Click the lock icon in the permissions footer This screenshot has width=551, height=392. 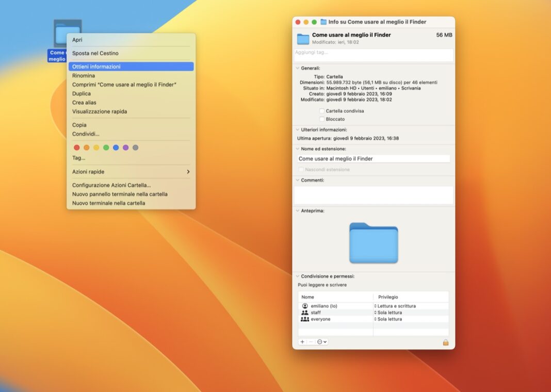click(445, 341)
